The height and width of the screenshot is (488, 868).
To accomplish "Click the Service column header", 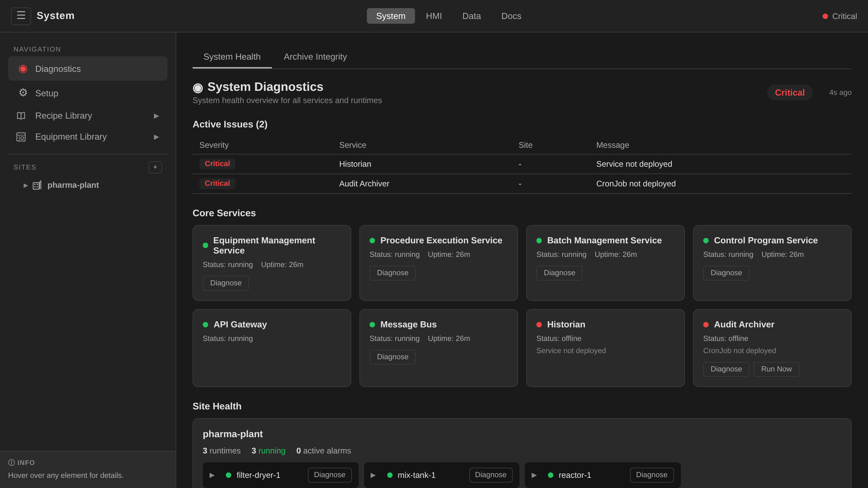I will 353,145.
